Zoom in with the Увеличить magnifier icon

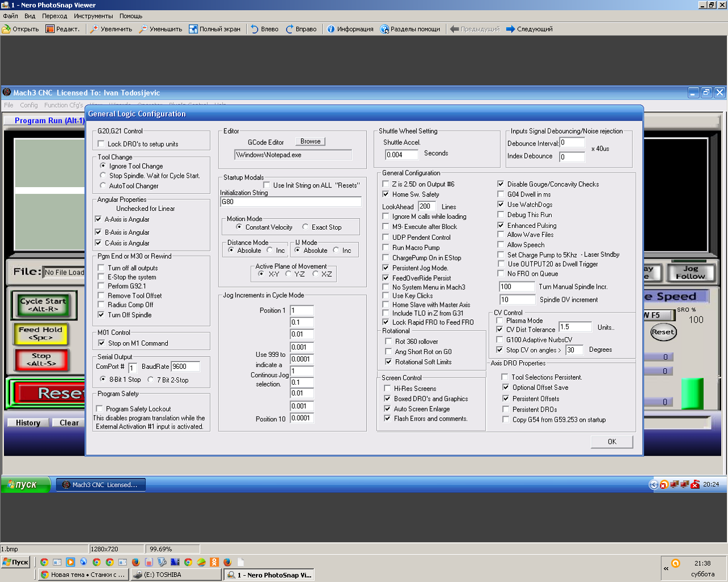(94, 29)
